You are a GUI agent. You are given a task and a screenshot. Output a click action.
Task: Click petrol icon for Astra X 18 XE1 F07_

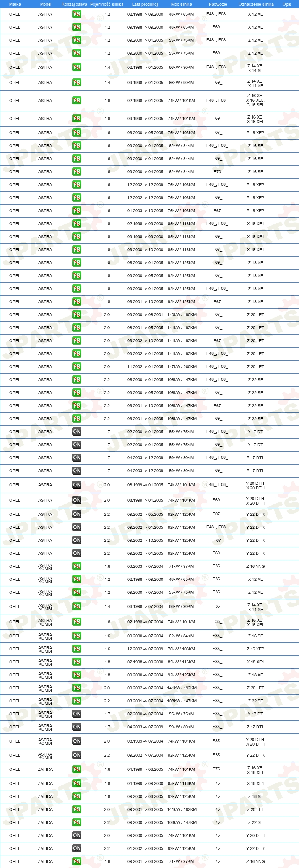77,250
